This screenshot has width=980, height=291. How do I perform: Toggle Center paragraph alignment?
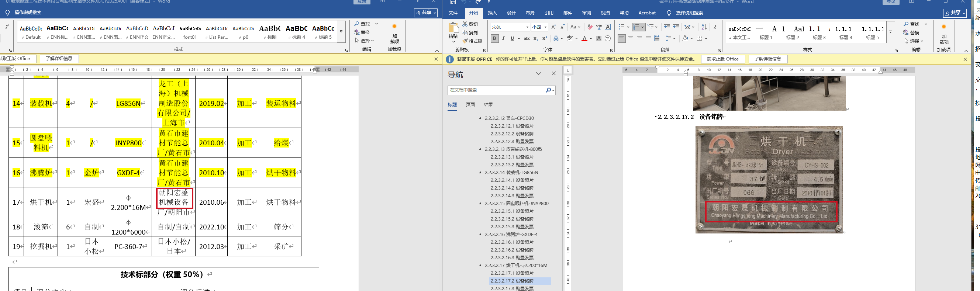[x=630, y=38]
